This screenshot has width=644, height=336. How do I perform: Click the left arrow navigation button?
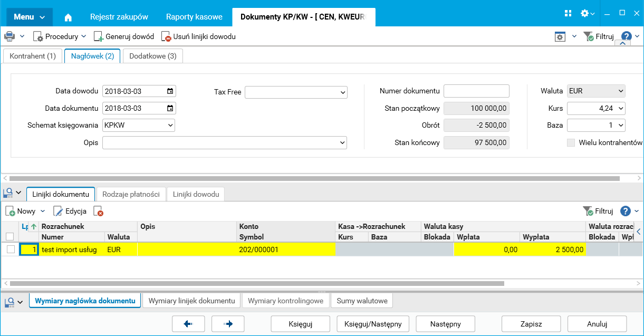pyautogui.click(x=188, y=324)
